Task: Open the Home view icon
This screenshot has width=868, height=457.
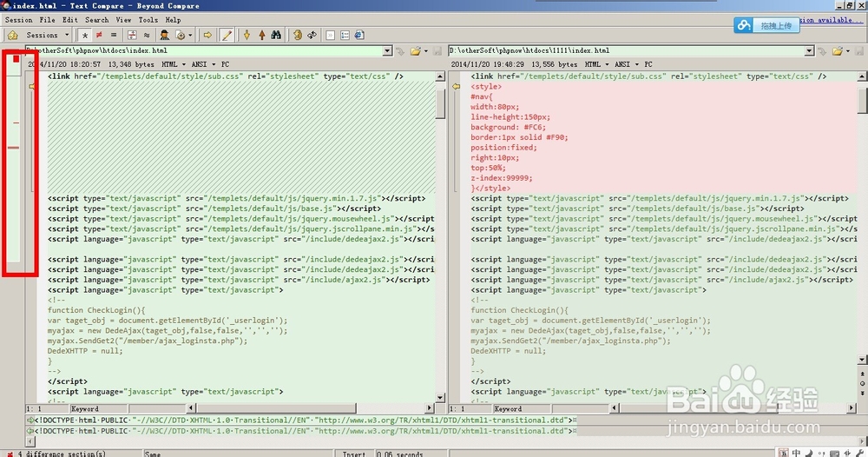Action: pos(12,36)
